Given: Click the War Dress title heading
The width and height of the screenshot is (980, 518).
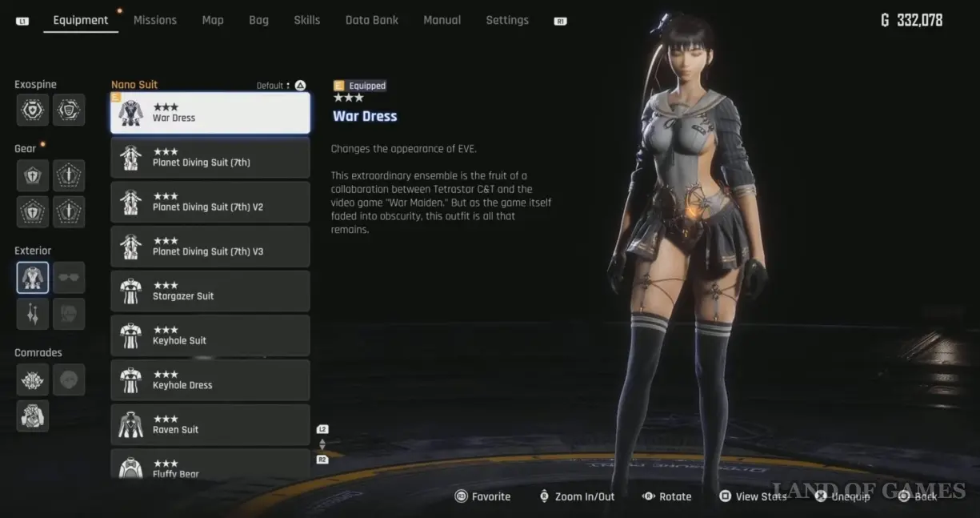Looking at the screenshot, I should (x=365, y=116).
